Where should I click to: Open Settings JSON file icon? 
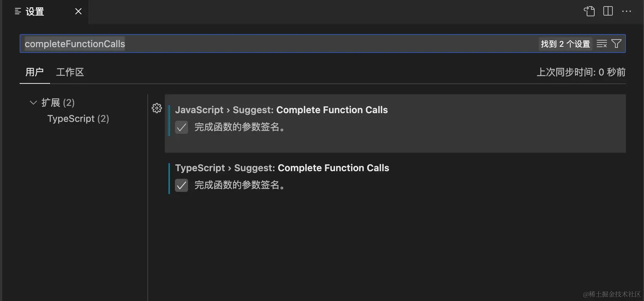click(x=589, y=11)
